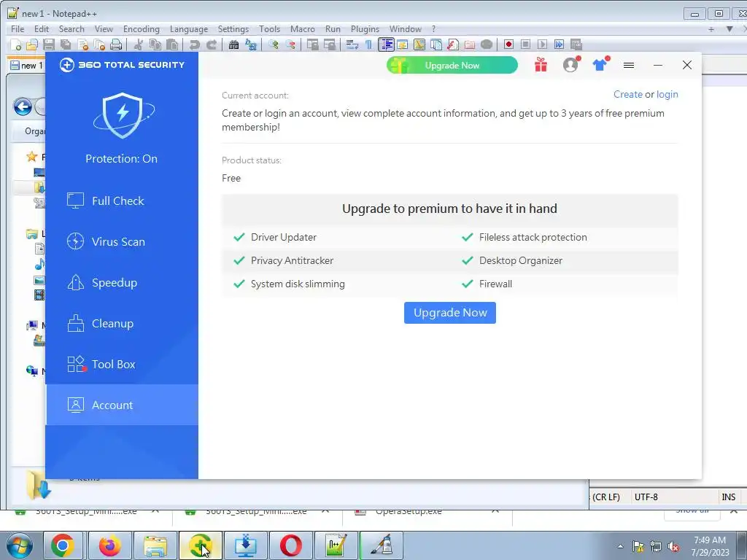The image size is (747, 560).
Task: Open the Search menu
Action: point(71,29)
